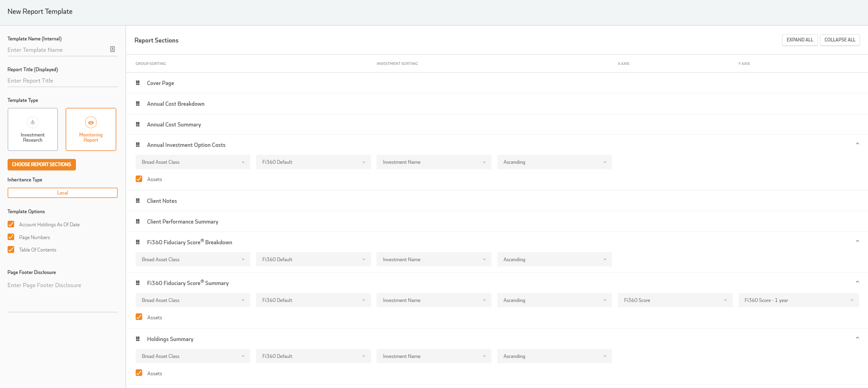Toggle the Page Numbers checkbox
This screenshot has height=388, width=868.
[11, 237]
